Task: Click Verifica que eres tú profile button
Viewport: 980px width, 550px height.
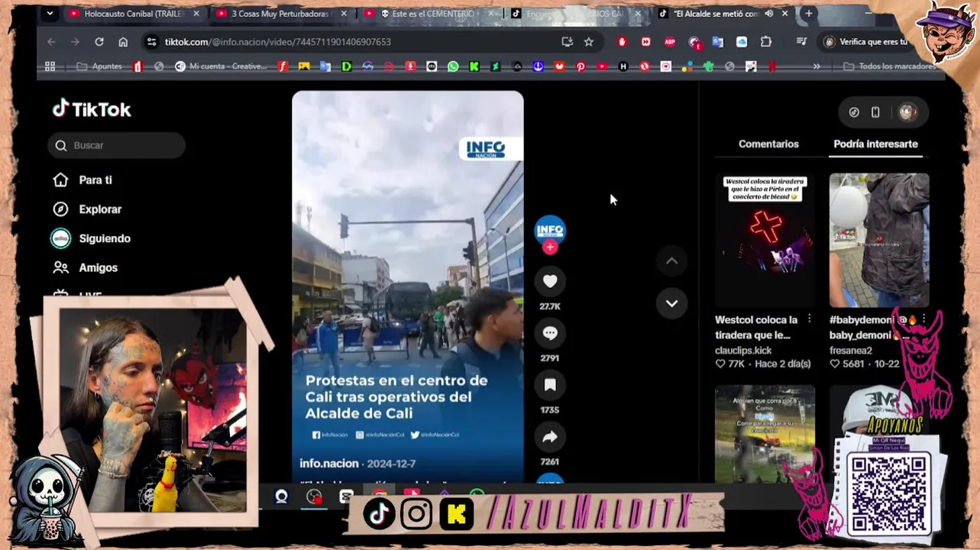Action: point(865,42)
